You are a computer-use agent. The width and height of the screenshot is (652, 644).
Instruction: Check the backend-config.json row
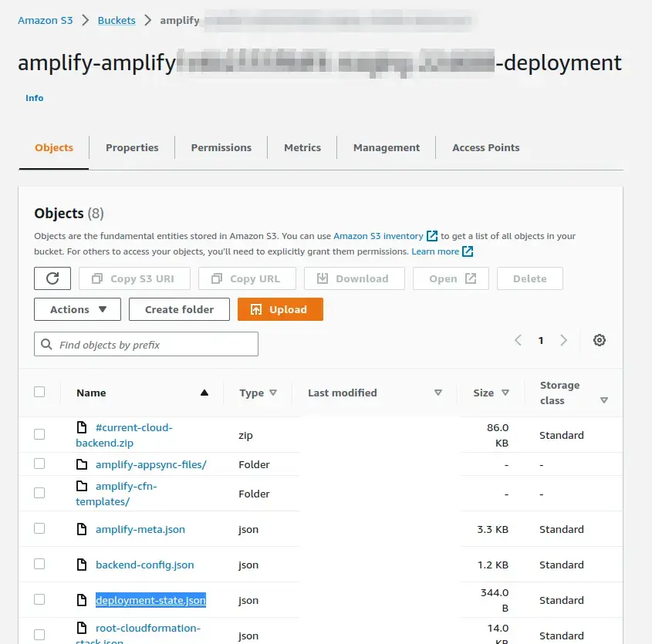[39, 564]
